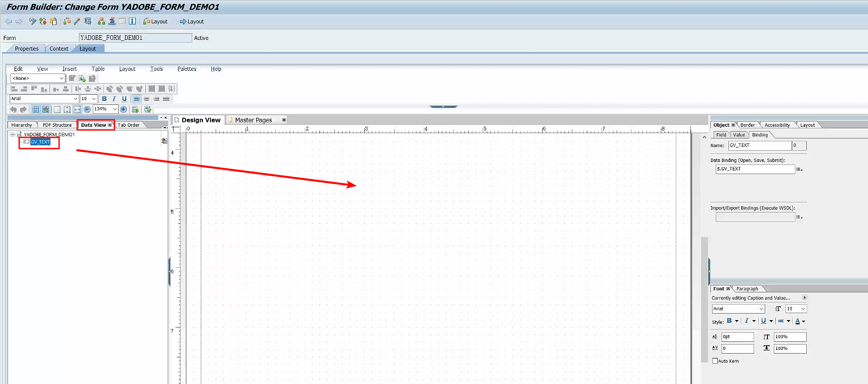This screenshot has height=384, width=868.
Task: Click the SAP forward arrow icon
Action: click(19, 21)
